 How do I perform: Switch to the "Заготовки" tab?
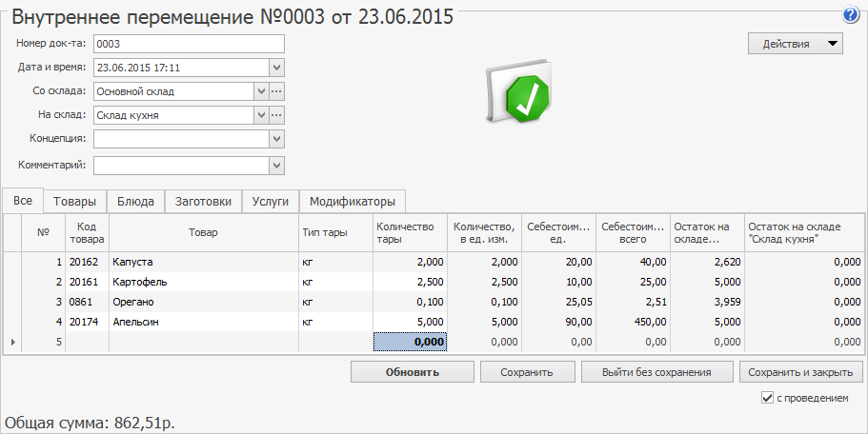click(202, 202)
